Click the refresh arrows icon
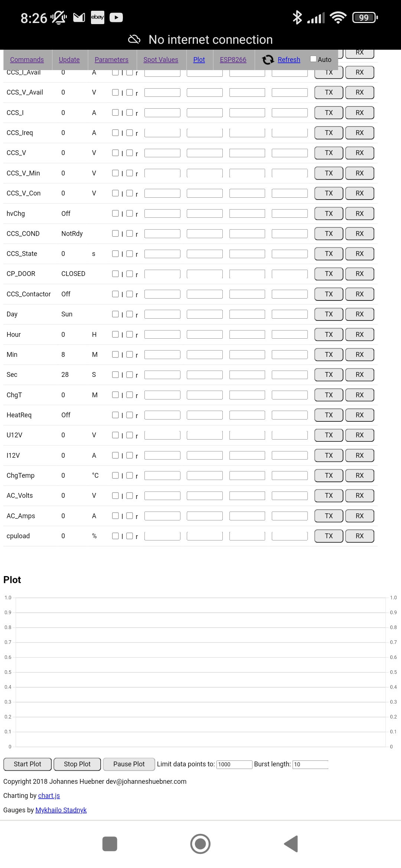The height and width of the screenshot is (868, 401). [268, 60]
